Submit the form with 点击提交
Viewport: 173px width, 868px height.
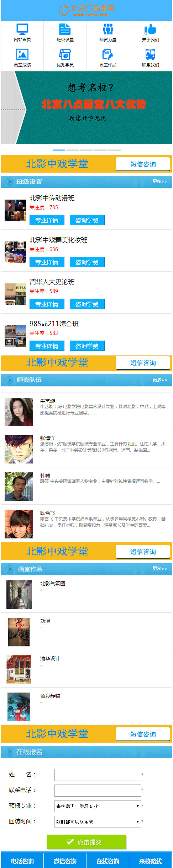(x=86, y=842)
